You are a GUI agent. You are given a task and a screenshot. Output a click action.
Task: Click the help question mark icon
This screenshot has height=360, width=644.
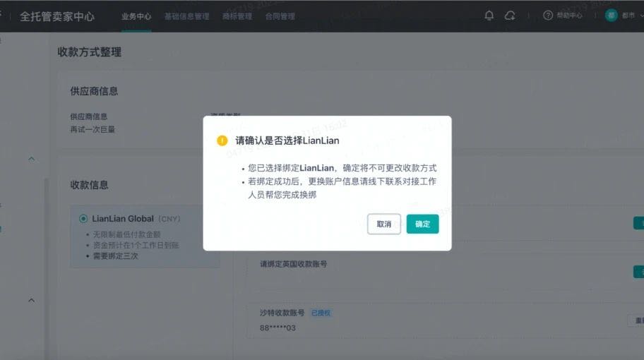pos(548,16)
